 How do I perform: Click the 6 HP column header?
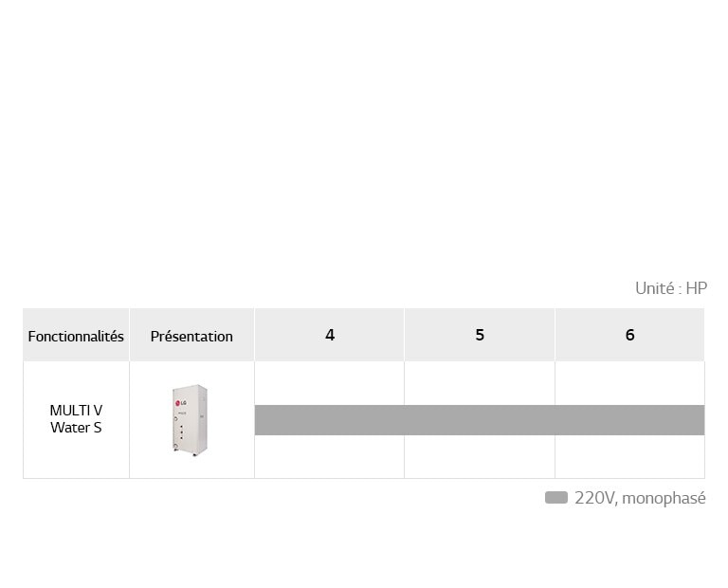point(629,335)
